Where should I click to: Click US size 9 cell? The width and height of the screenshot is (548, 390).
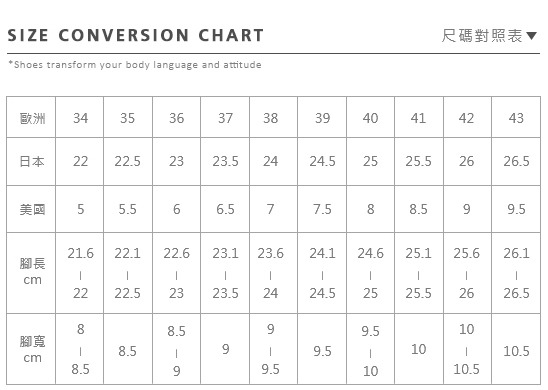(467, 209)
